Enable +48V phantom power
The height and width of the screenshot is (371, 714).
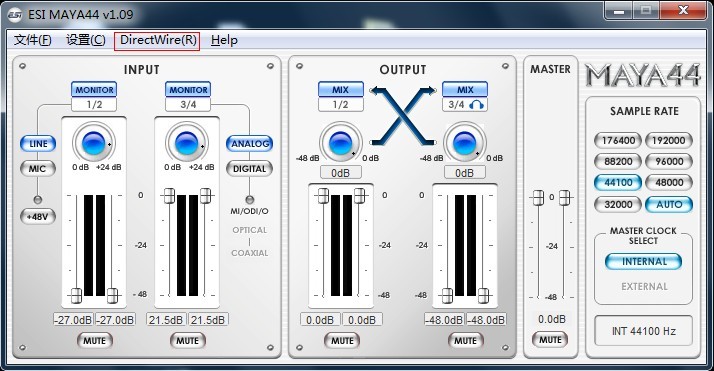pos(38,217)
